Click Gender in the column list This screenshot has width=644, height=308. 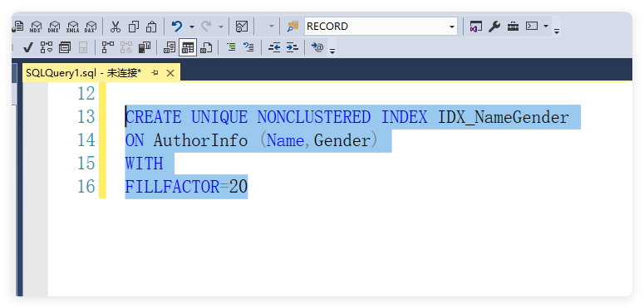(x=342, y=140)
